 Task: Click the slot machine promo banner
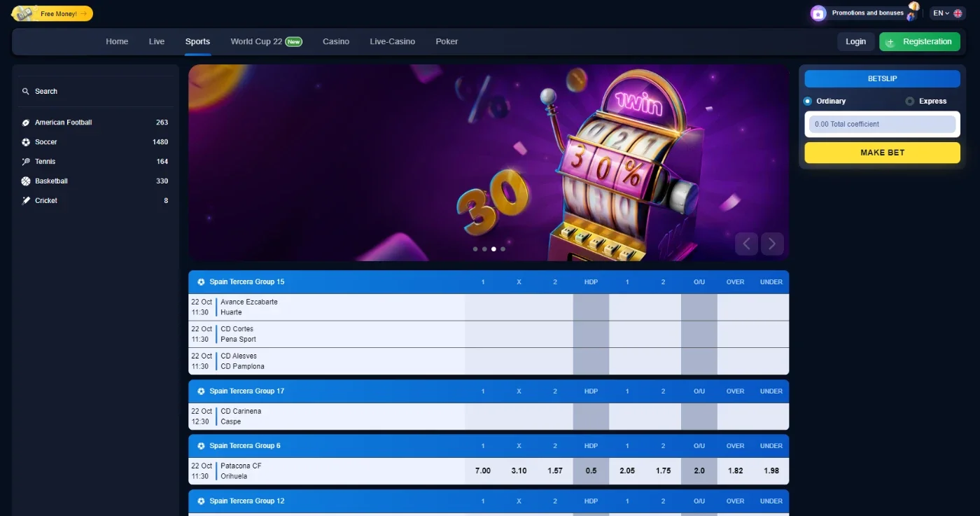(489, 163)
